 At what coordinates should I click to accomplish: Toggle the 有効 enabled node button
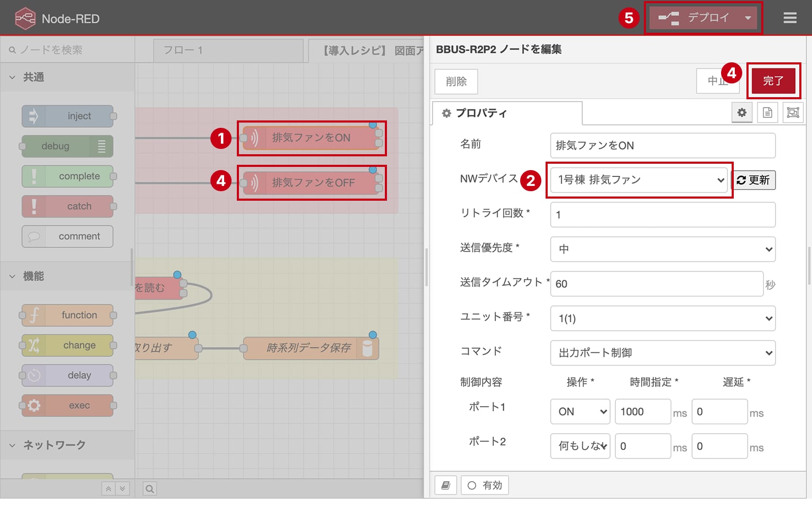click(x=485, y=485)
